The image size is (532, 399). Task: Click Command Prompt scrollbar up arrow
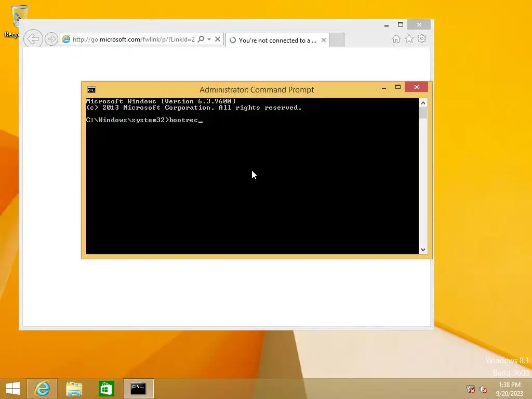423,103
